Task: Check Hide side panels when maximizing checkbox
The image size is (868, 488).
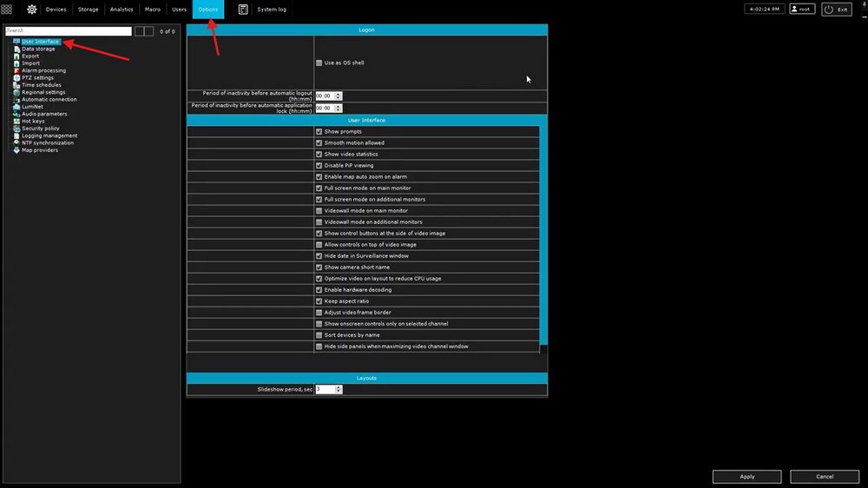Action: tap(319, 346)
